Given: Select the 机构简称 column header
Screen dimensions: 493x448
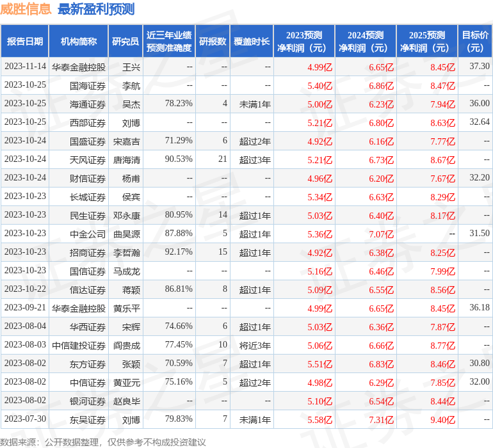Looking at the screenshot, I should [79, 41].
